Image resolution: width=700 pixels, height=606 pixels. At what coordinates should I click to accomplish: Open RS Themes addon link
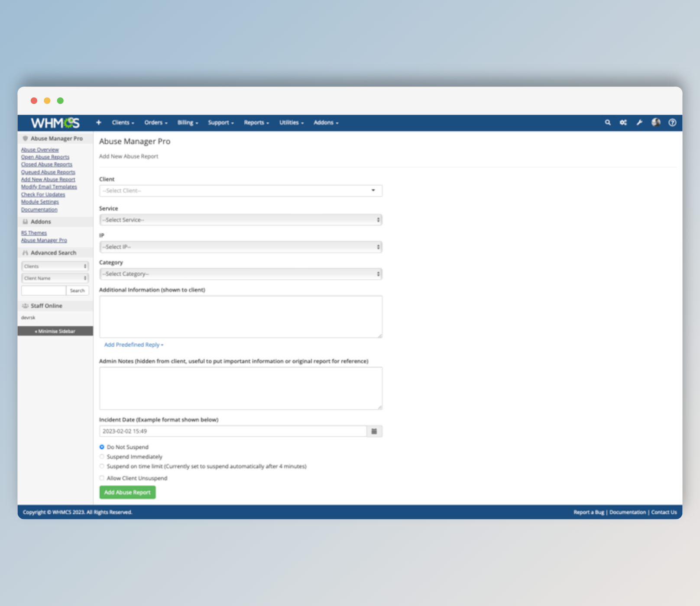tap(34, 233)
